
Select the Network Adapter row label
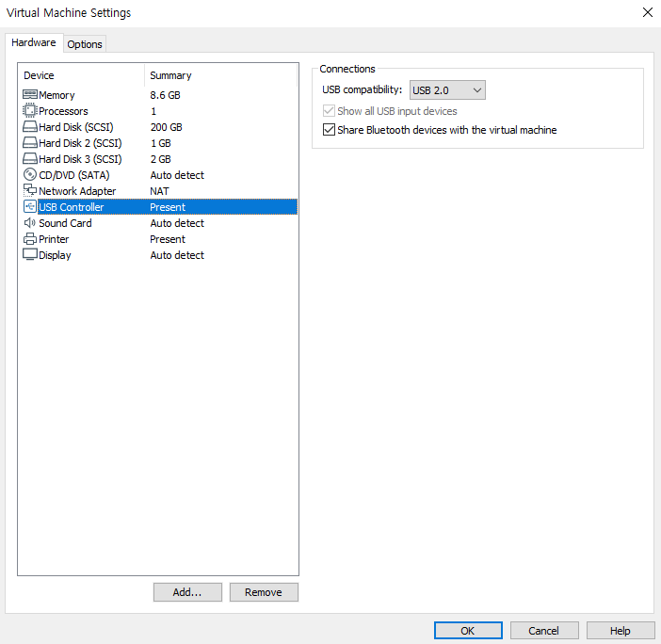[x=77, y=191]
